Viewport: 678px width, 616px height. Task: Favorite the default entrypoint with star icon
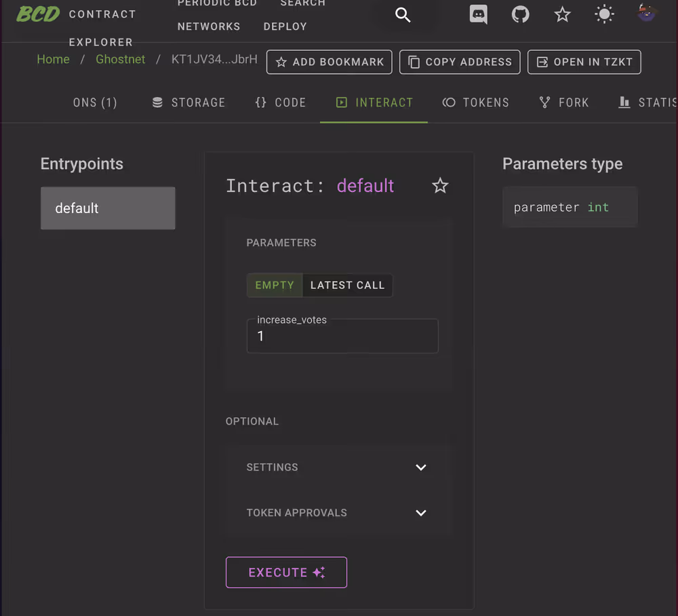[440, 186]
